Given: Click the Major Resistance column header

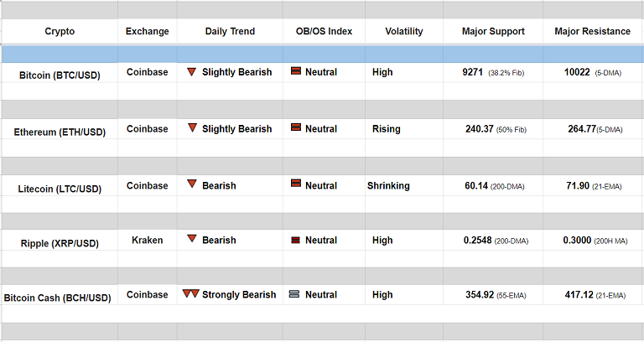Looking at the screenshot, I should point(592,32).
